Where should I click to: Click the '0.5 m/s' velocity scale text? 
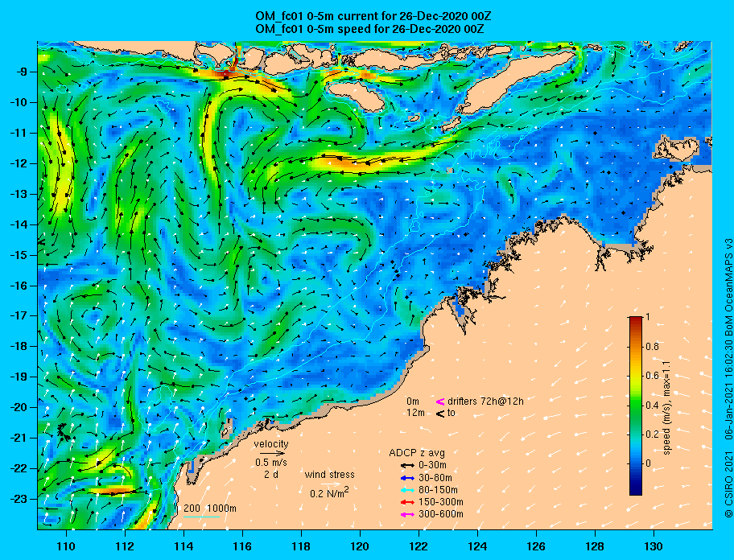point(271,462)
